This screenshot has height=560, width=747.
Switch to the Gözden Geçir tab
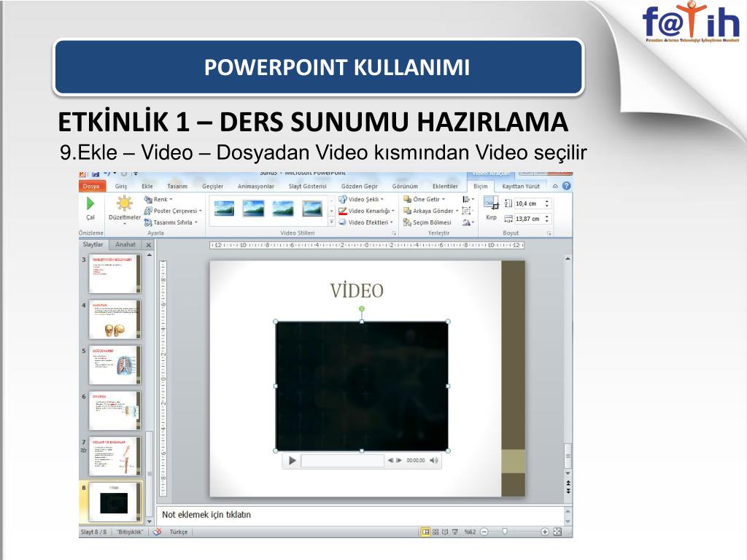coord(359,186)
